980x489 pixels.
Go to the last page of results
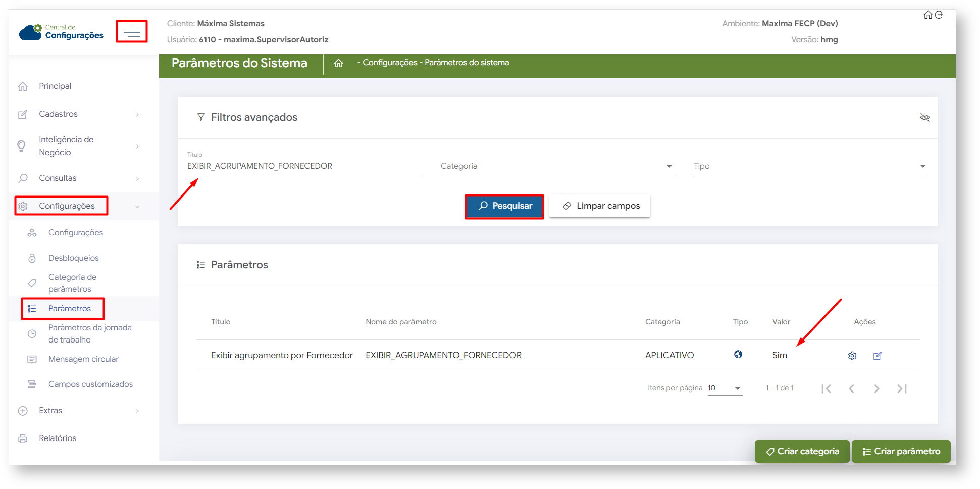(902, 388)
